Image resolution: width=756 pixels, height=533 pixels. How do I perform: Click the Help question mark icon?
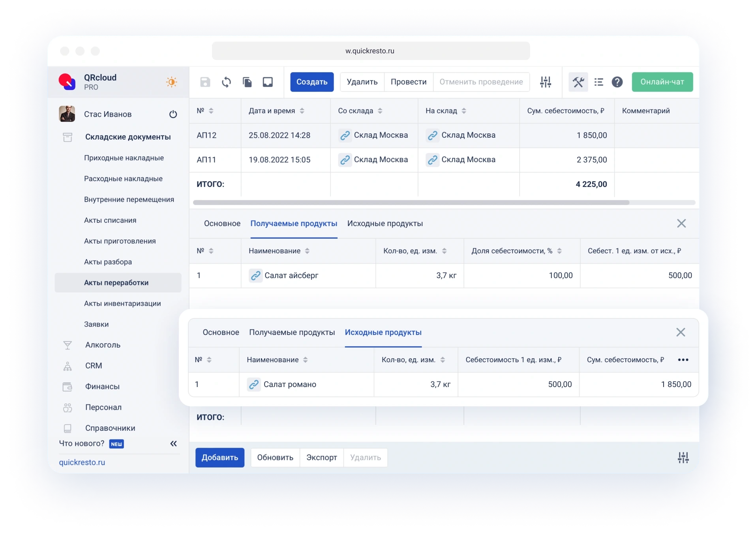(617, 82)
